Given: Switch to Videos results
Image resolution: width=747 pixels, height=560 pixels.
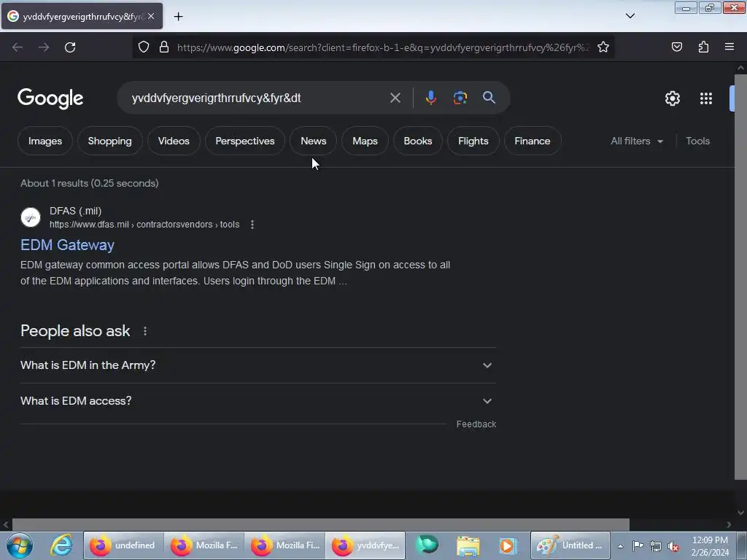Looking at the screenshot, I should pos(174,141).
